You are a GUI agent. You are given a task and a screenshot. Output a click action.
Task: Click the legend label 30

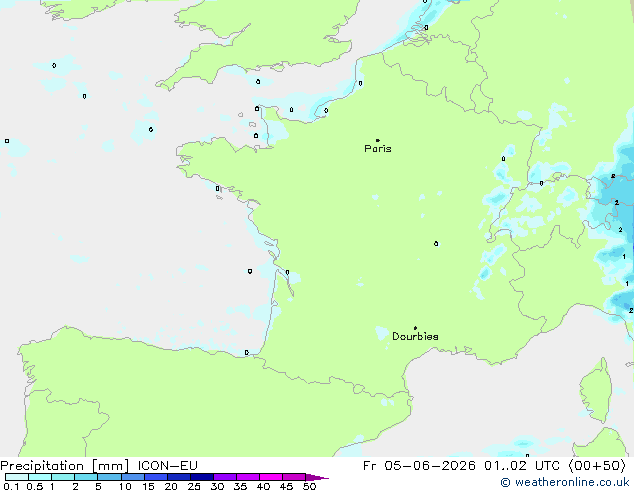click(x=217, y=486)
